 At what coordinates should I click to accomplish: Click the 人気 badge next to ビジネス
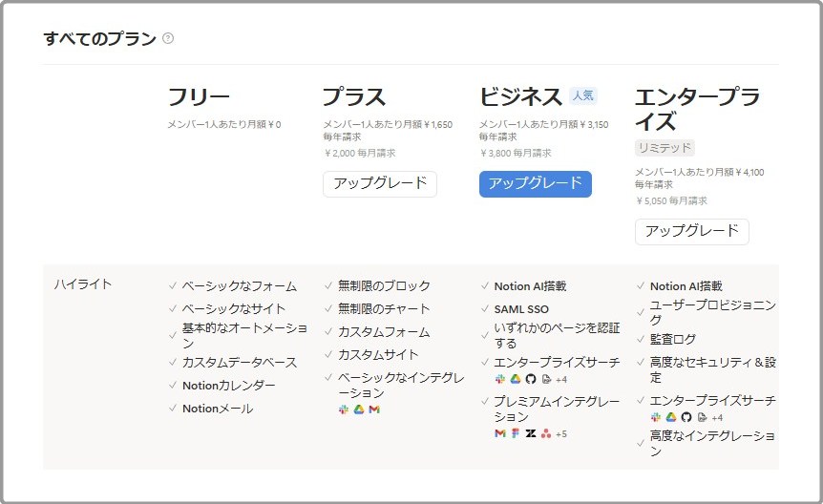(582, 95)
